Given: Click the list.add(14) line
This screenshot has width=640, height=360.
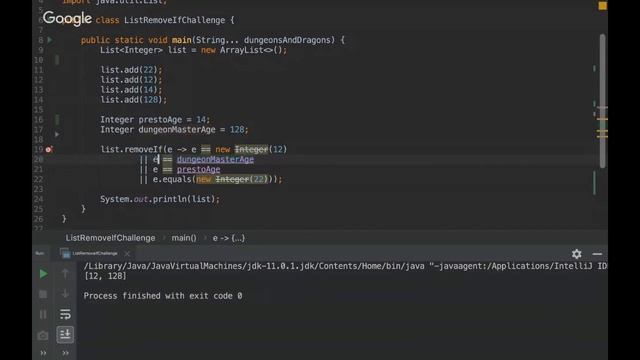Looking at the screenshot, I should pos(131,90).
